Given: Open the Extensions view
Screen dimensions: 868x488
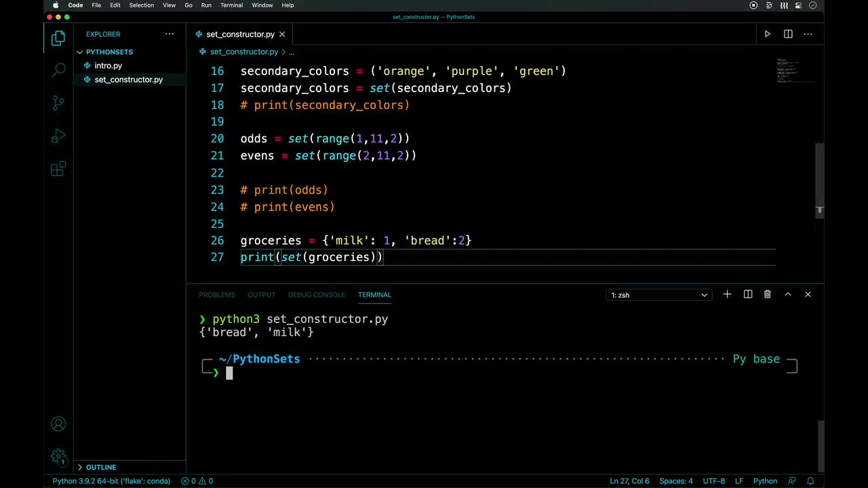Looking at the screenshot, I should [x=58, y=169].
